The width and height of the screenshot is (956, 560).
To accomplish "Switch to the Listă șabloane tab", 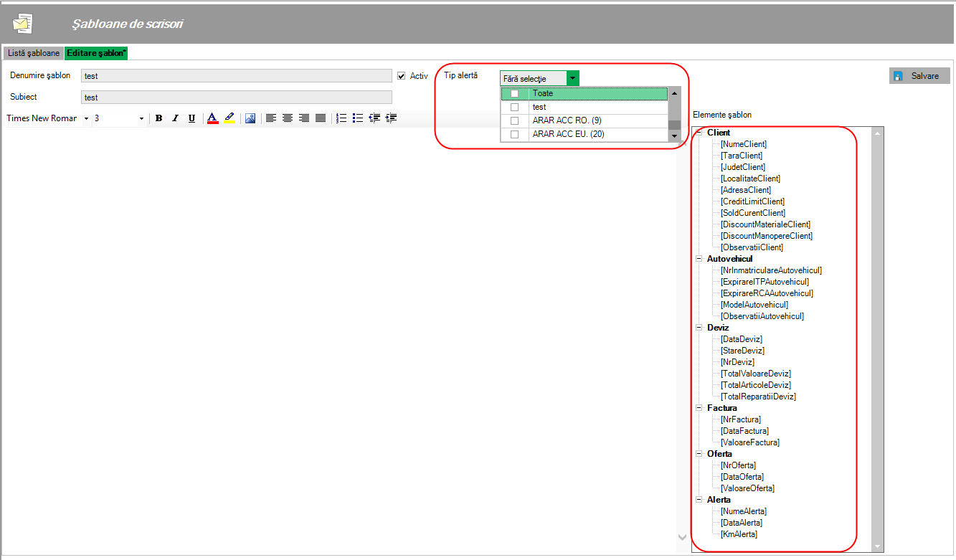I will point(34,53).
